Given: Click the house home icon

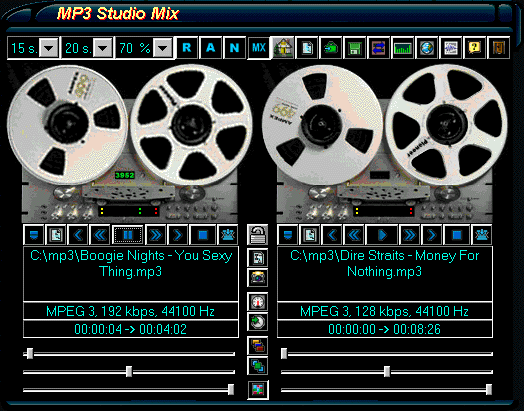Looking at the screenshot, I should point(283,48).
